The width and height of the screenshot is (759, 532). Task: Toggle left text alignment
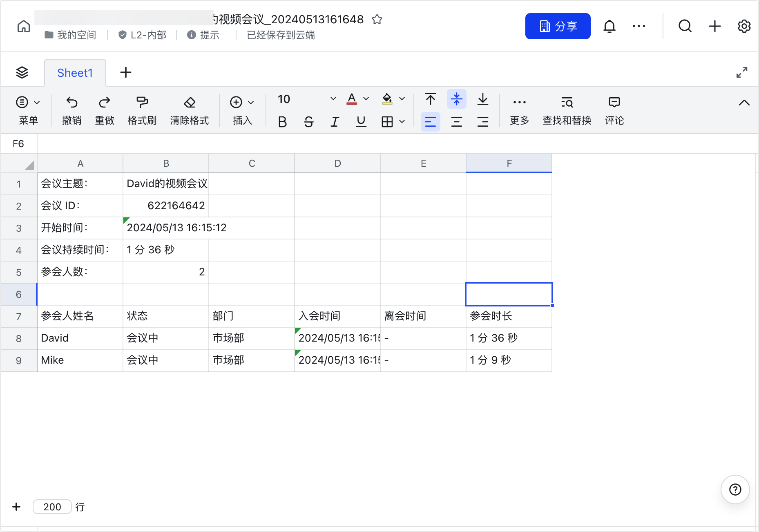point(431,122)
